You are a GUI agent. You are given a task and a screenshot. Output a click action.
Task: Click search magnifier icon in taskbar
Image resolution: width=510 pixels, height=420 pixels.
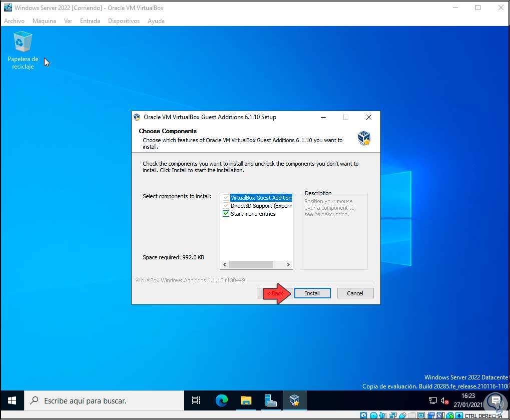tap(34, 400)
